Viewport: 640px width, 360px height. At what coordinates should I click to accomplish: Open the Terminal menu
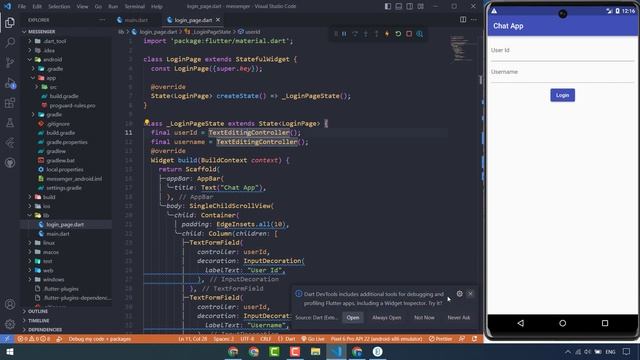pyautogui.click(x=135, y=7)
